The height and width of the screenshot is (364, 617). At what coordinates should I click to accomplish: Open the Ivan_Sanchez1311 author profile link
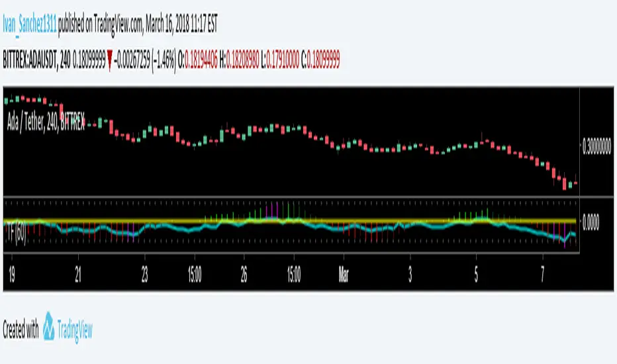(30, 24)
